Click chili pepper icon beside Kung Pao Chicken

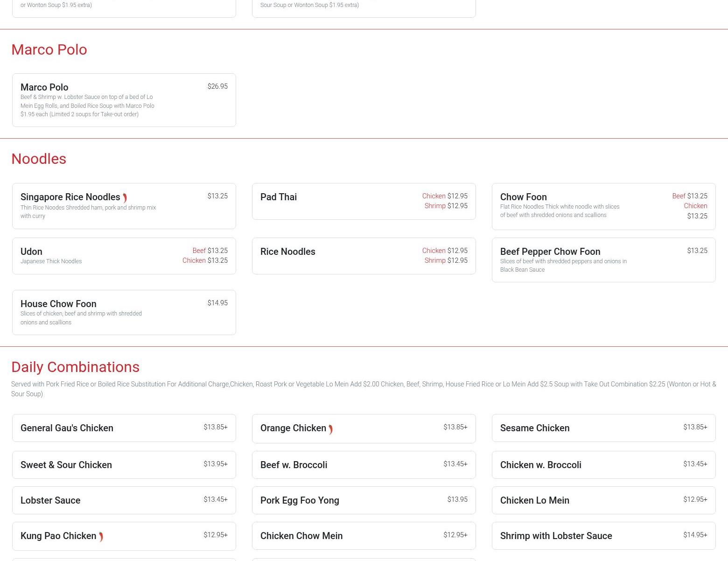pyautogui.click(x=101, y=537)
